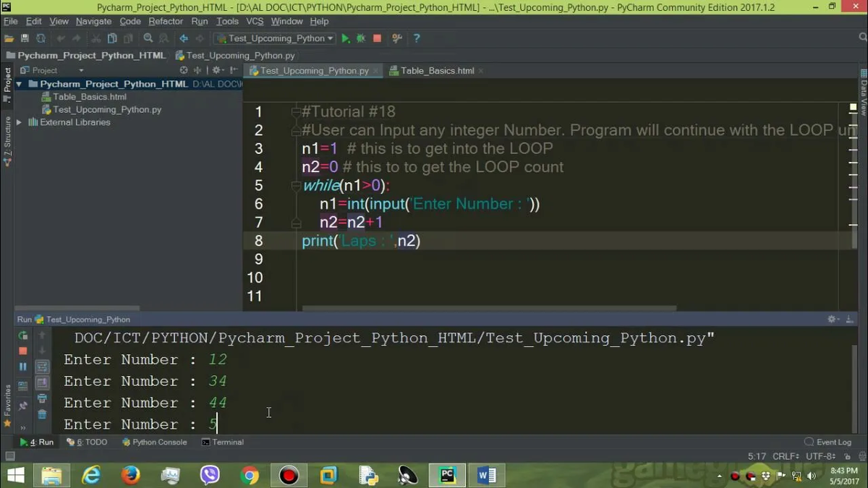Screen dimensions: 868x488
Task: Close the Table_Basics.html editor tab
Action: 481,71
